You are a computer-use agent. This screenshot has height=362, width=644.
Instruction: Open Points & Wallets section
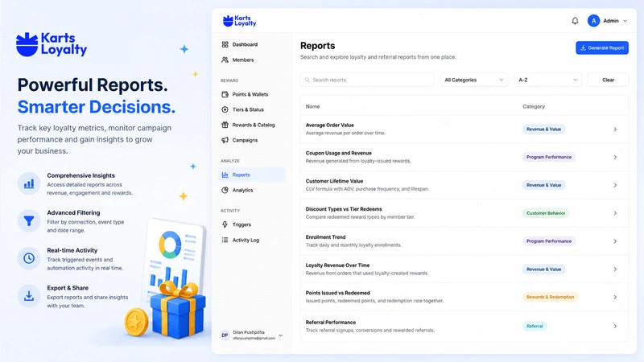pos(250,94)
